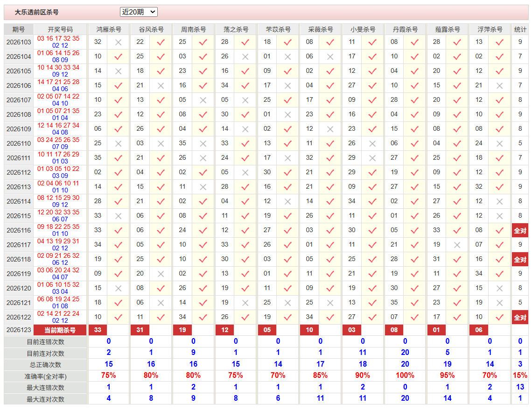532x411 pixels.
Task: Click the red 08 badge under 丹霞 for 2026123
Action: [394, 330]
